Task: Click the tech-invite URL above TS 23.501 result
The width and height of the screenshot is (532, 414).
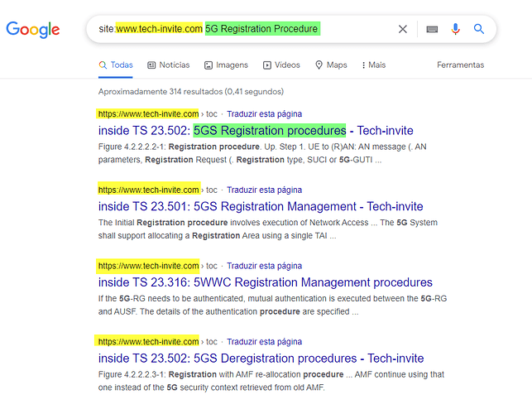Action: 149,190
